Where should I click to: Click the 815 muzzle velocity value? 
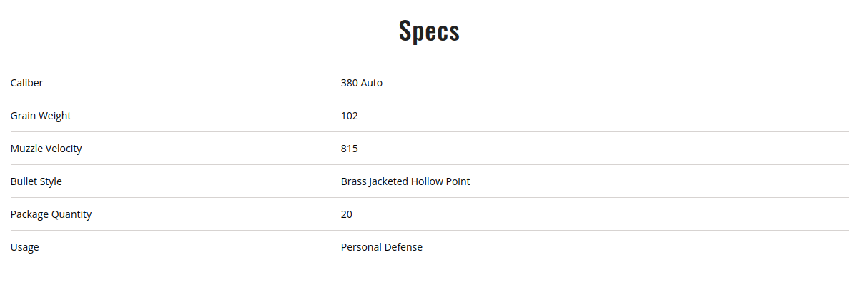350,149
